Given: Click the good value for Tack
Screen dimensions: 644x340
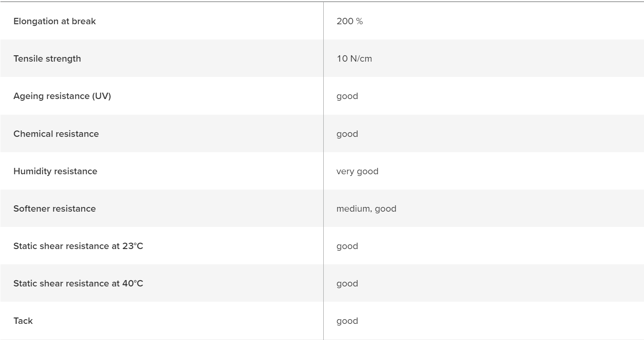Looking at the screenshot, I should click(x=347, y=321).
